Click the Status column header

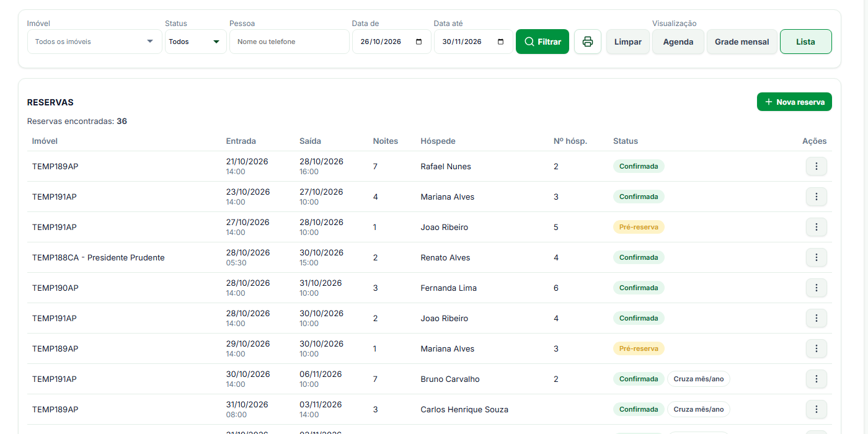[626, 141]
